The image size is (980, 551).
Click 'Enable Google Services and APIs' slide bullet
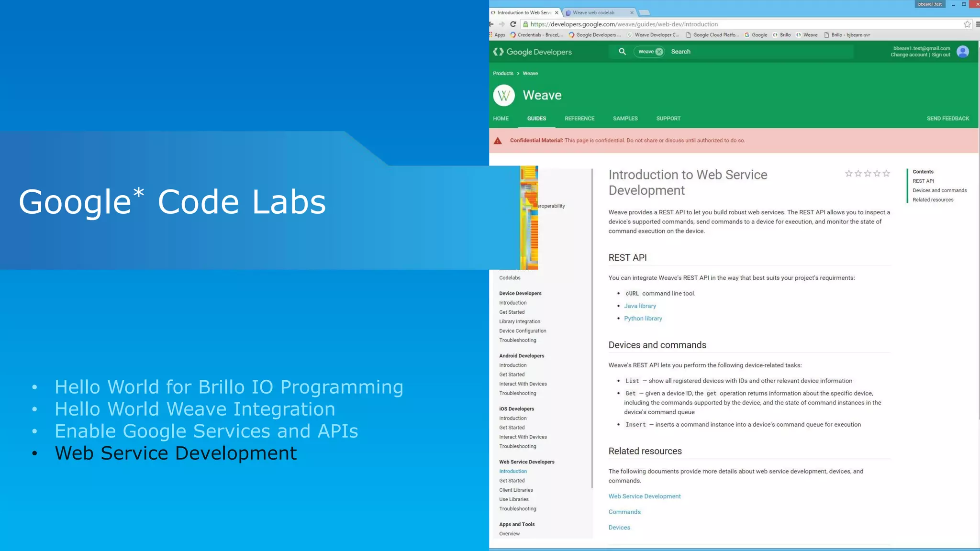206,431
